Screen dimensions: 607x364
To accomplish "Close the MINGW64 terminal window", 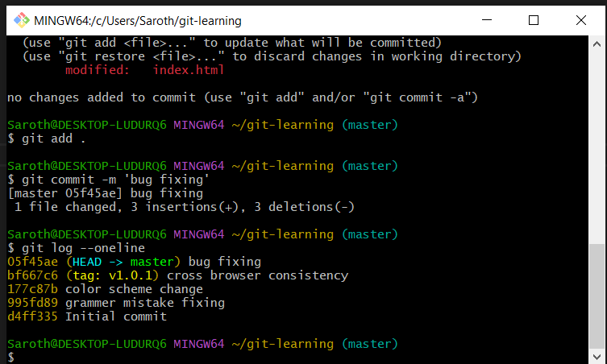I will click(x=580, y=20).
